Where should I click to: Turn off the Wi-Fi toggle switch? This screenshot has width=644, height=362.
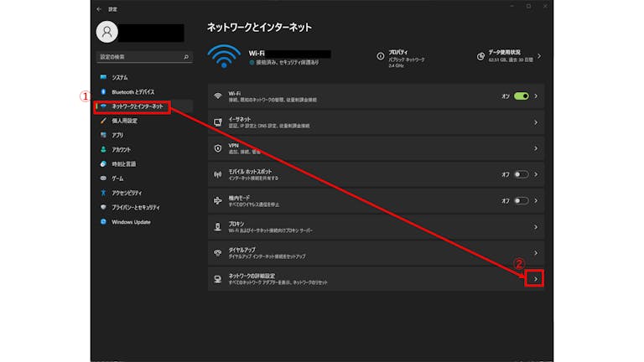(x=522, y=96)
